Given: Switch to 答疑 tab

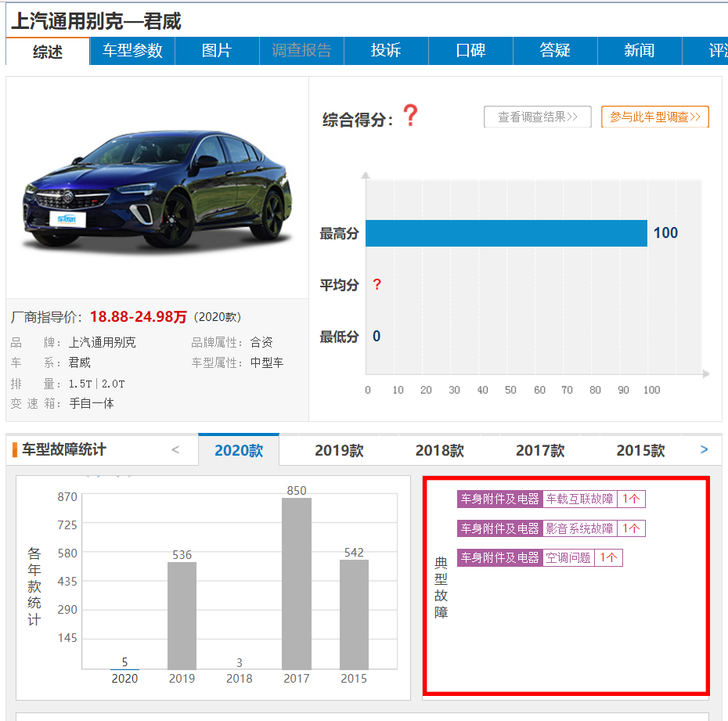Looking at the screenshot, I should (x=555, y=51).
